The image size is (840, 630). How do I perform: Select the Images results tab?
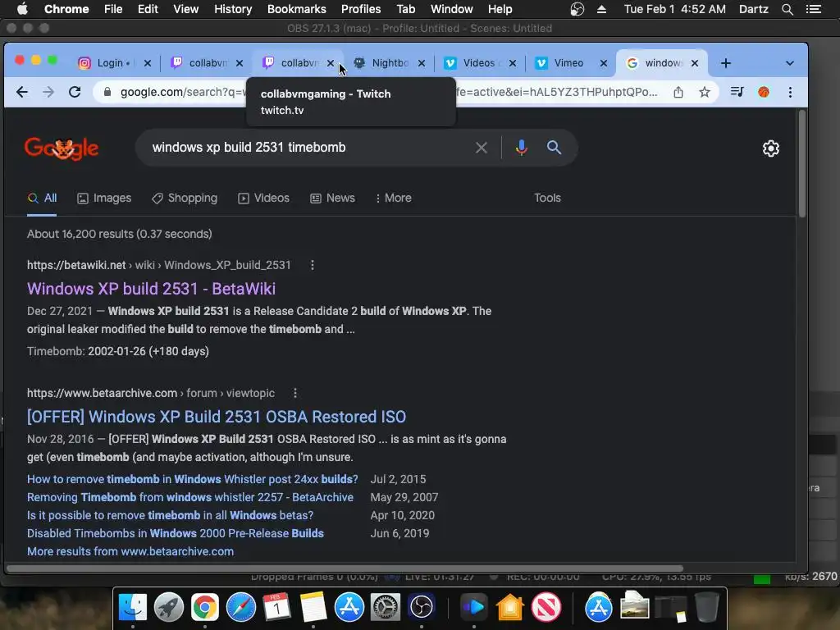(x=104, y=199)
